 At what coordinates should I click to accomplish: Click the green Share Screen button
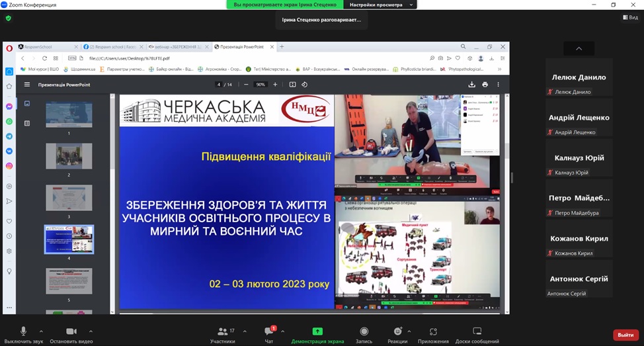click(317, 331)
